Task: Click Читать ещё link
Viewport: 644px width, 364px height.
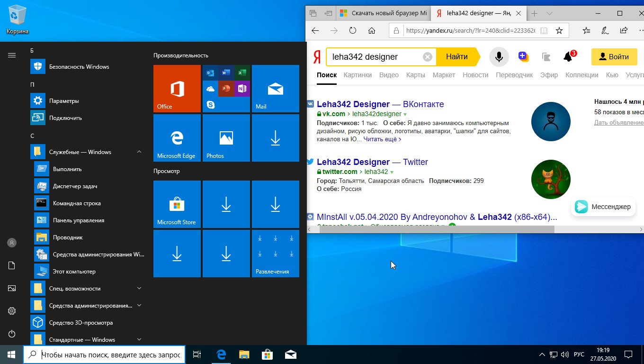Action: pyautogui.click(x=382, y=139)
